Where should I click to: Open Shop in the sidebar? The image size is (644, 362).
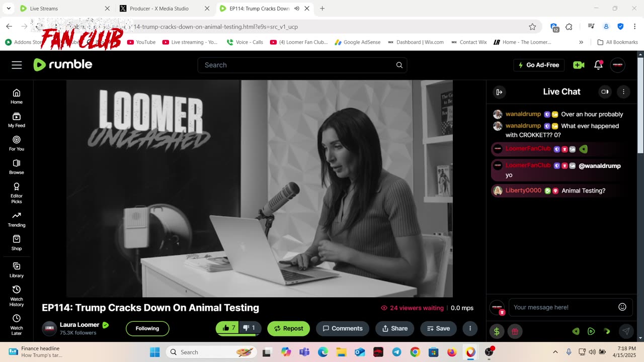(x=17, y=243)
